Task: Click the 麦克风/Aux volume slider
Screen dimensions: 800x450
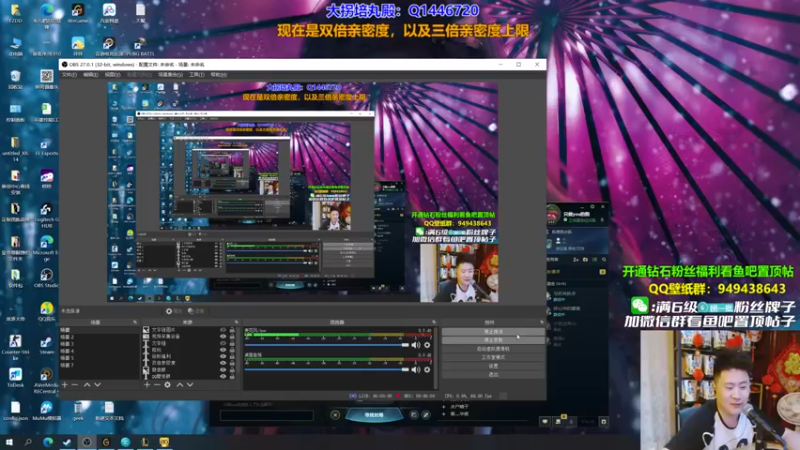Action: coord(327,345)
